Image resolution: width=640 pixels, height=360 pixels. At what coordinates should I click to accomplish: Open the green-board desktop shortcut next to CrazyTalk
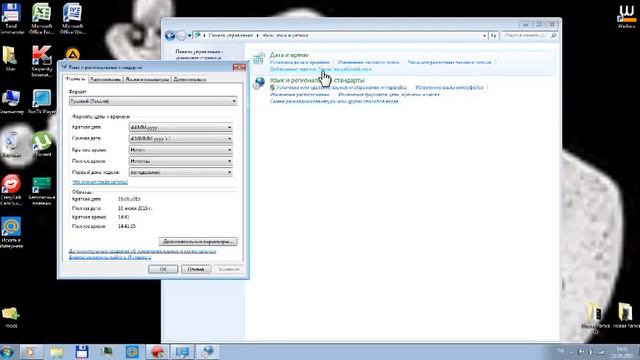(42, 190)
